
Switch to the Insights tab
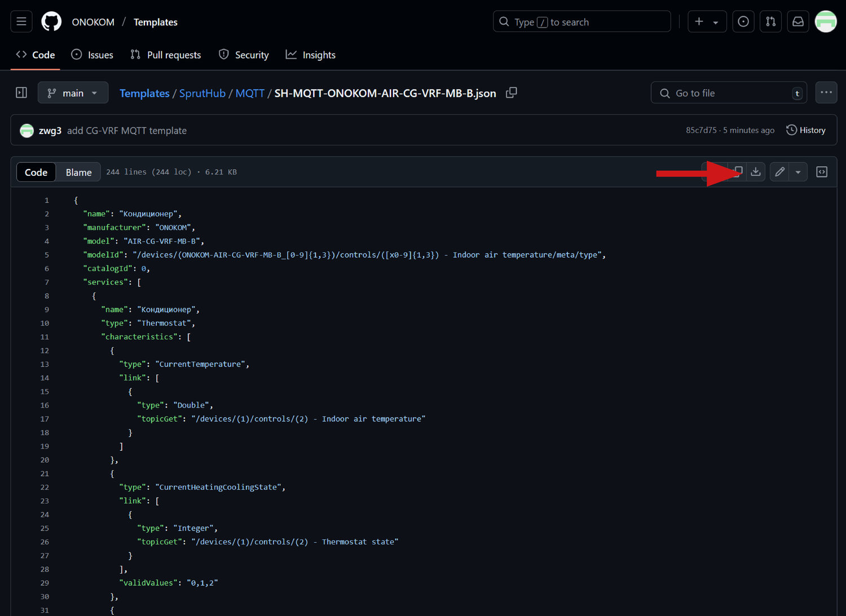coord(311,55)
